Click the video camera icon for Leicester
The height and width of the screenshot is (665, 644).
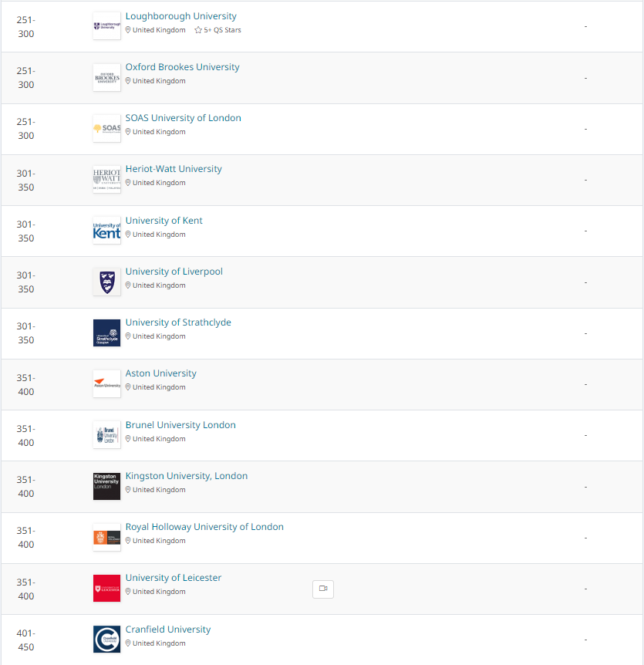click(x=323, y=589)
